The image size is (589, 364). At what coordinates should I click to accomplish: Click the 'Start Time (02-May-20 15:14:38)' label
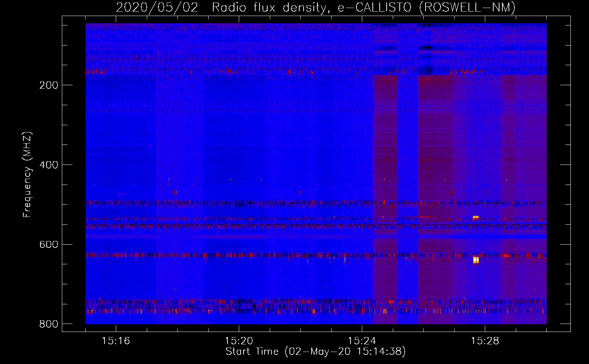point(316,352)
